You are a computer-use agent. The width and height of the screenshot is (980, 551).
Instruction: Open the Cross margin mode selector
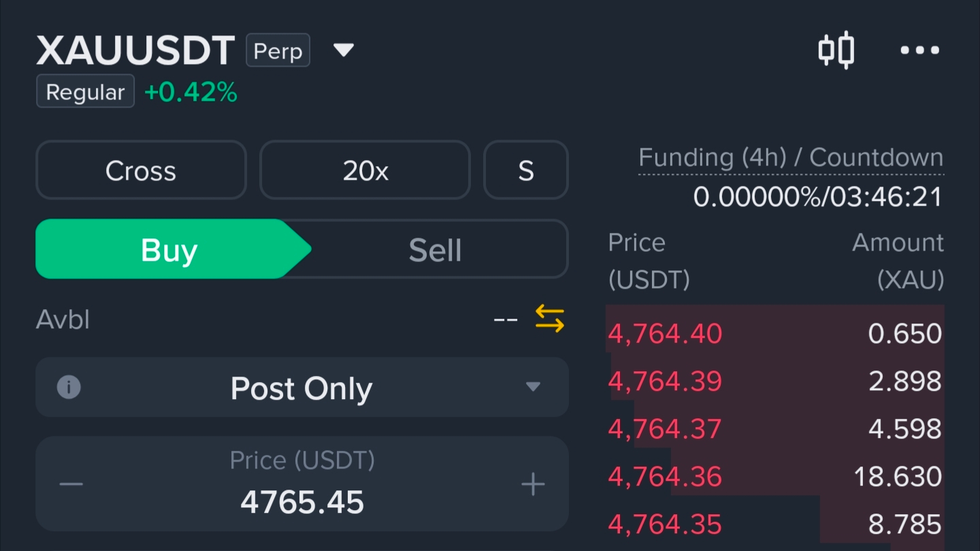(141, 170)
